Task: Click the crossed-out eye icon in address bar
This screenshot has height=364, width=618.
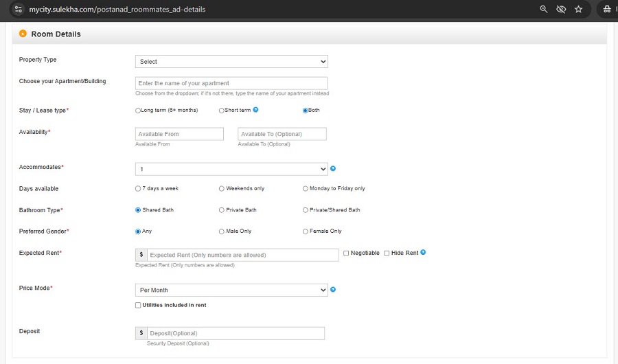Action: click(561, 9)
